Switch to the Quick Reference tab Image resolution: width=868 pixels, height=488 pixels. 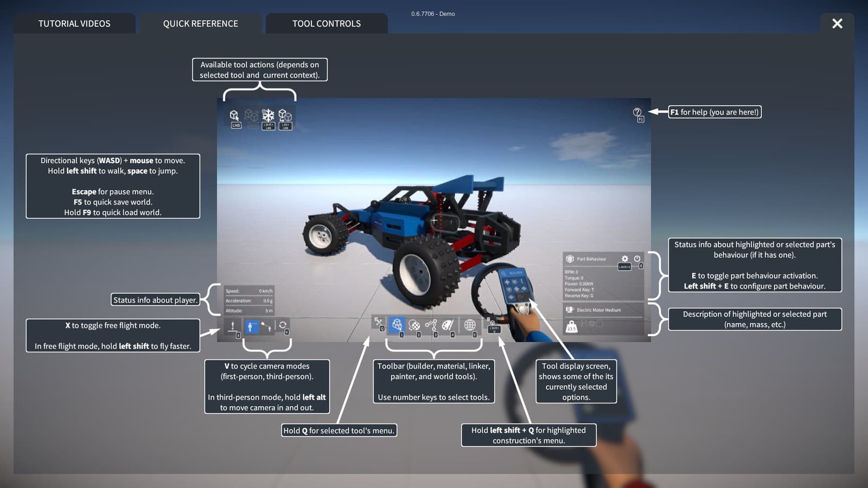click(x=201, y=23)
